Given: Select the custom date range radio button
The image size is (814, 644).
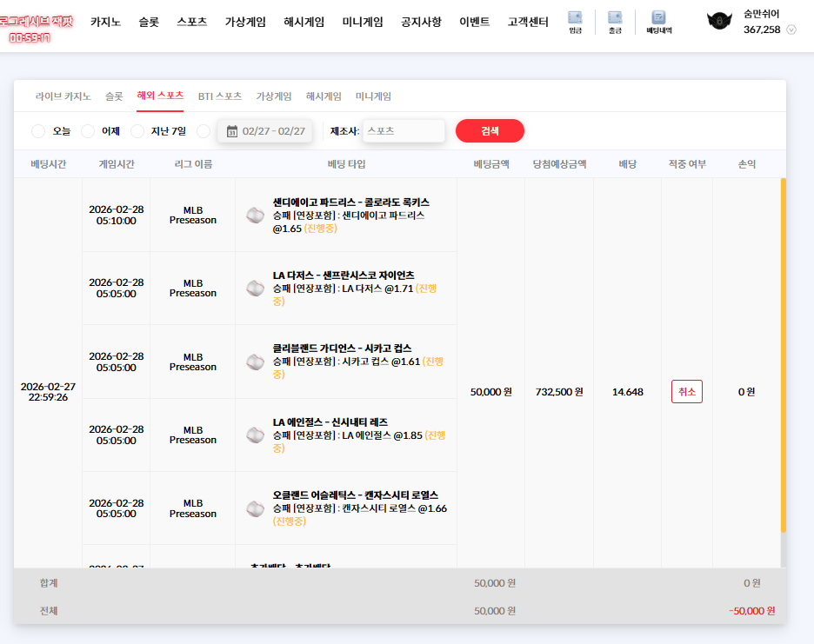Looking at the screenshot, I should click(x=203, y=131).
